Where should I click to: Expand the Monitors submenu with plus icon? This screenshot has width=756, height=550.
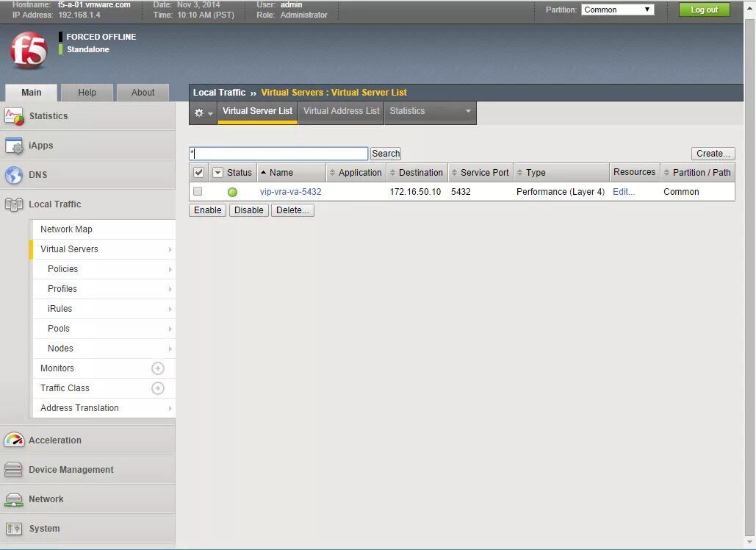[x=158, y=368]
